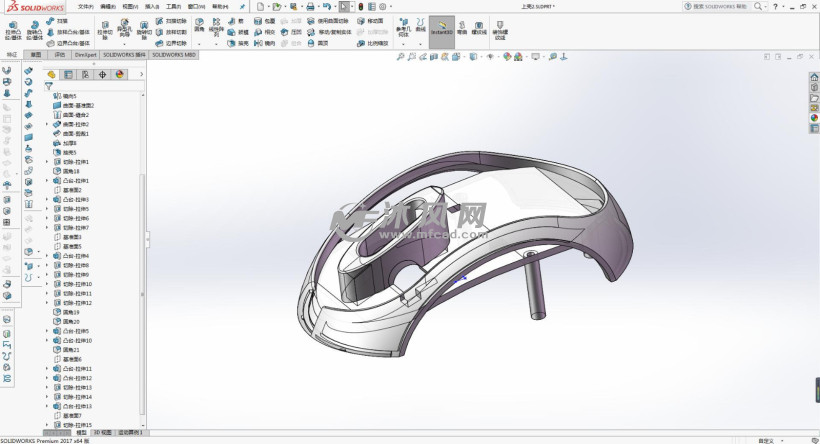The image size is (820, 444).
Task: Open the SOLIDWORKS Resources home icon in the task pane
Action: pyautogui.click(x=814, y=77)
